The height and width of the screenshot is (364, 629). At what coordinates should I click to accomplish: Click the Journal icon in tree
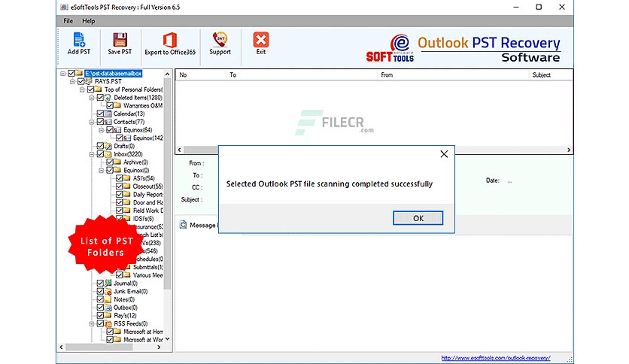click(x=108, y=283)
